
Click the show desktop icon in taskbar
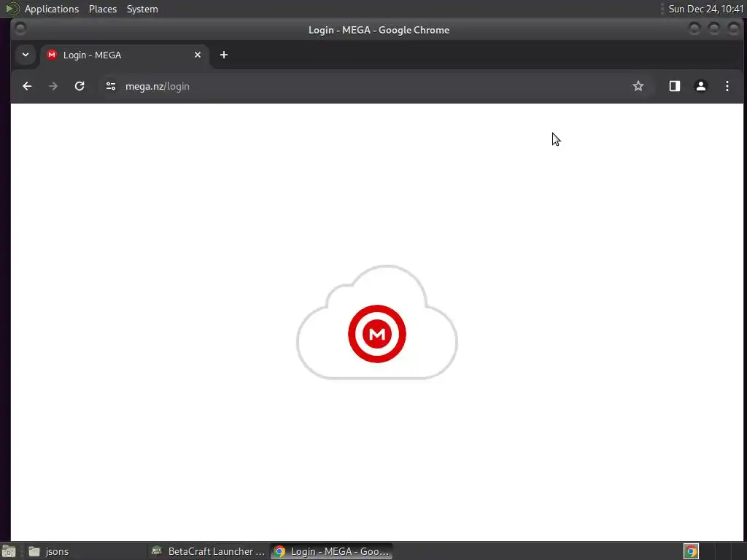click(x=9, y=551)
